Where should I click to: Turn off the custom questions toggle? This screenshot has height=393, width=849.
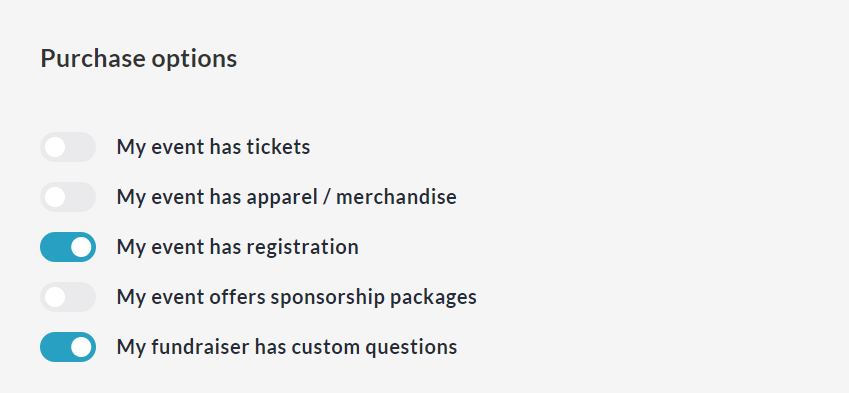pyautogui.click(x=68, y=347)
